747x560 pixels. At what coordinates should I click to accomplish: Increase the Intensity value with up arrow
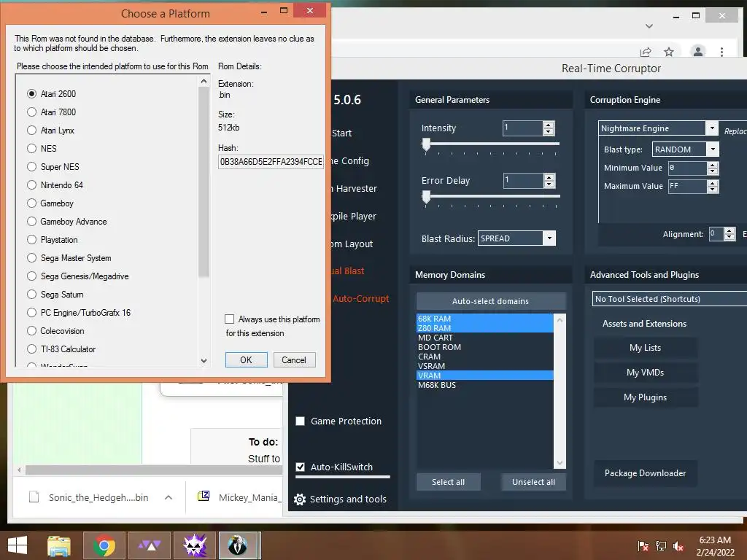tap(549, 125)
